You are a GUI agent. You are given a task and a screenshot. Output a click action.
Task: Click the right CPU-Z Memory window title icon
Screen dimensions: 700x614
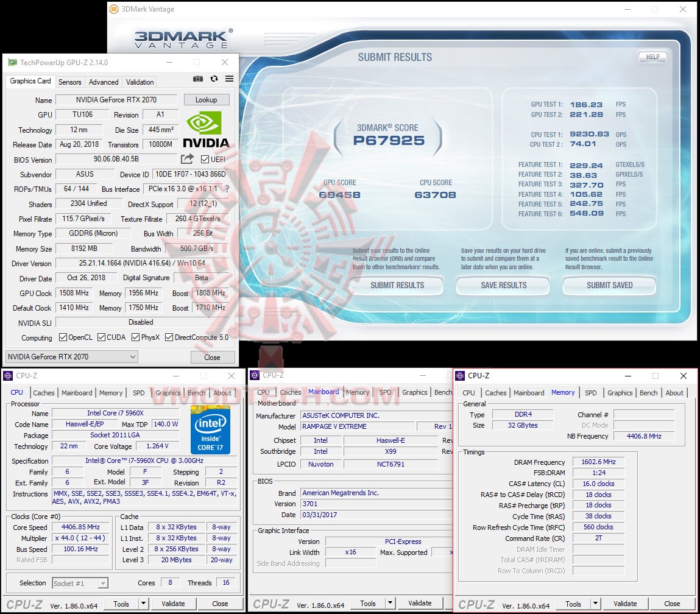pyautogui.click(x=460, y=376)
